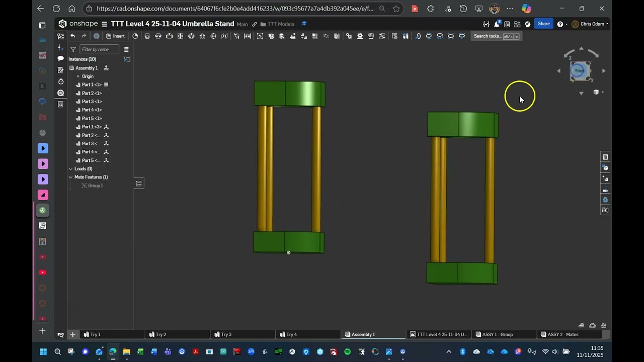Image resolution: width=644 pixels, height=362 pixels.
Task: Click the browser address bar URL
Action: tap(235, 9)
